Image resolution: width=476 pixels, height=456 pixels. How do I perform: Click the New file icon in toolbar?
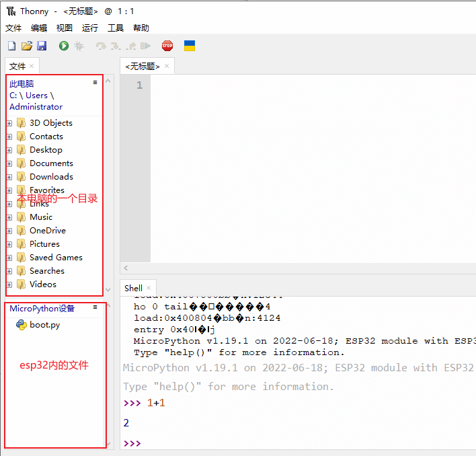(x=11, y=46)
